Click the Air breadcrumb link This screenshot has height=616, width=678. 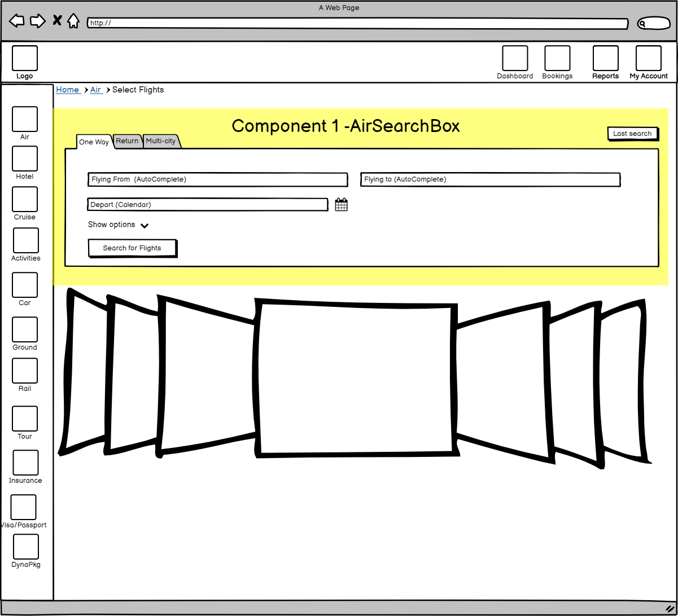point(96,90)
